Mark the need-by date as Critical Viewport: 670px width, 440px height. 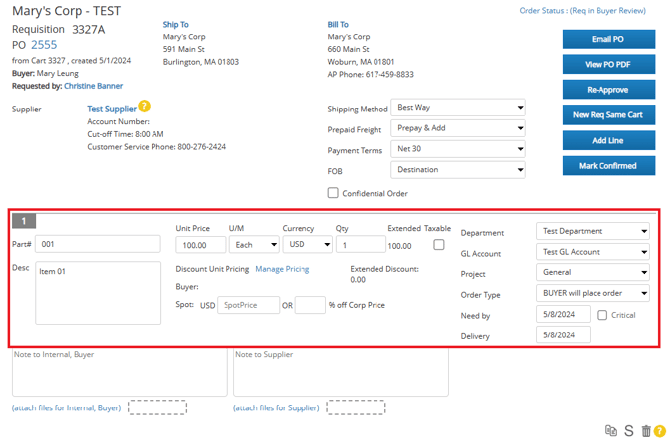[x=602, y=315]
